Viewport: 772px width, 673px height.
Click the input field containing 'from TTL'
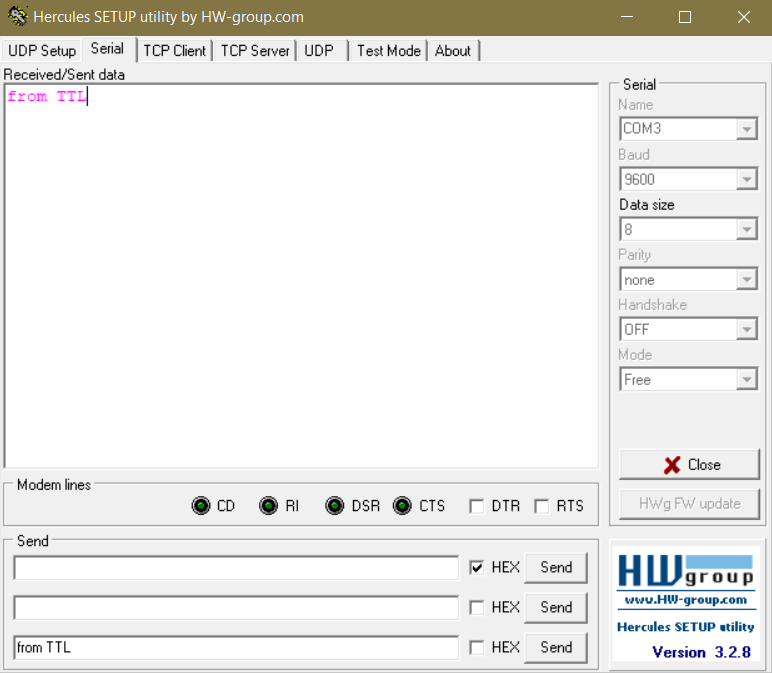pos(236,647)
